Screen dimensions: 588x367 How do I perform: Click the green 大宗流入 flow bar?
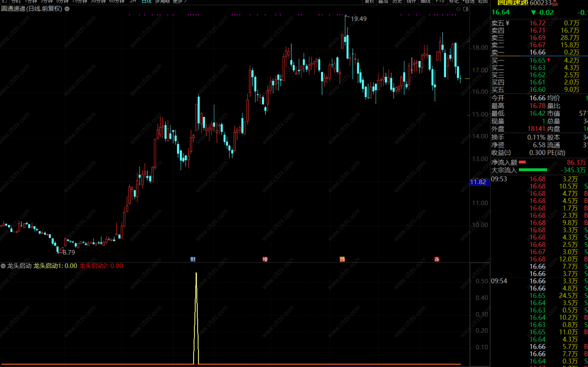(533, 170)
